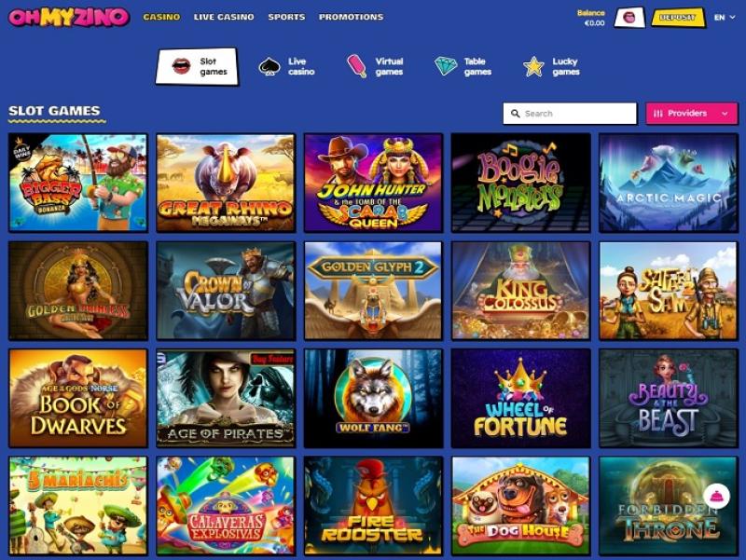Select the diamond Table games icon
Viewport: 746px width, 560px height.
click(x=446, y=66)
